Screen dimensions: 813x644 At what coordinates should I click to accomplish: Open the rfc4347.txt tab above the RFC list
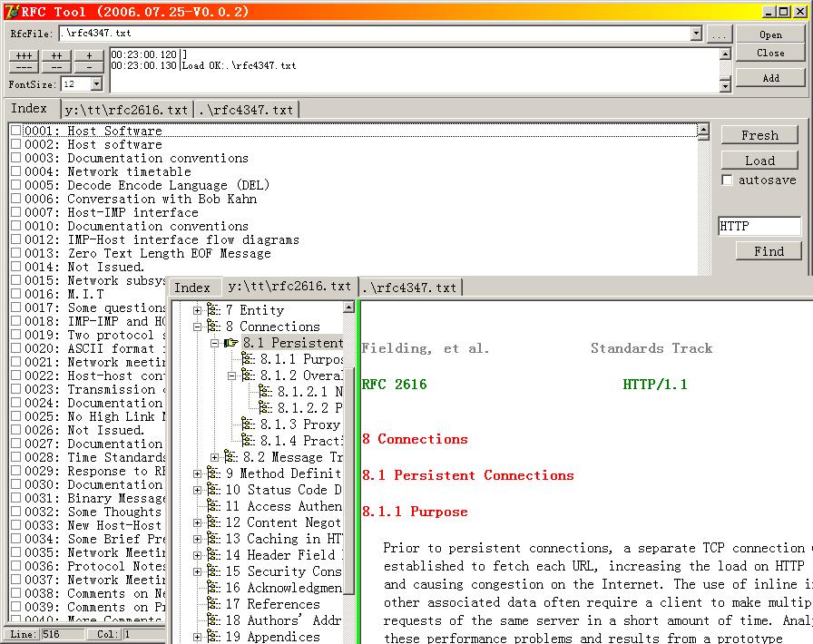(246, 110)
